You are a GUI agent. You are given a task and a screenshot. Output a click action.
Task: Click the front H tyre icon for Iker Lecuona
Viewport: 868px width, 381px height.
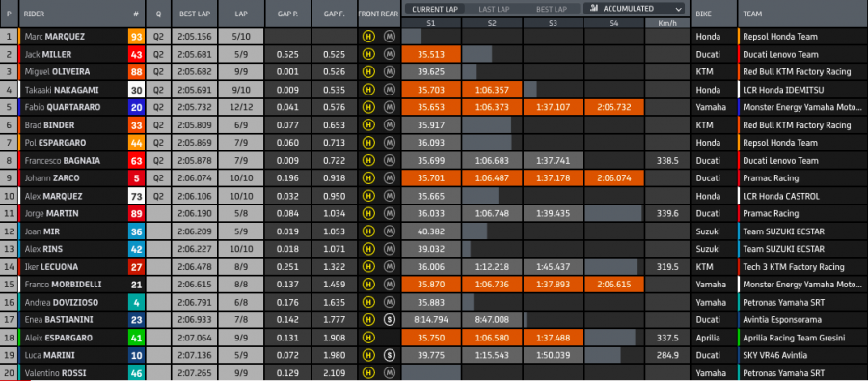tap(367, 267)
